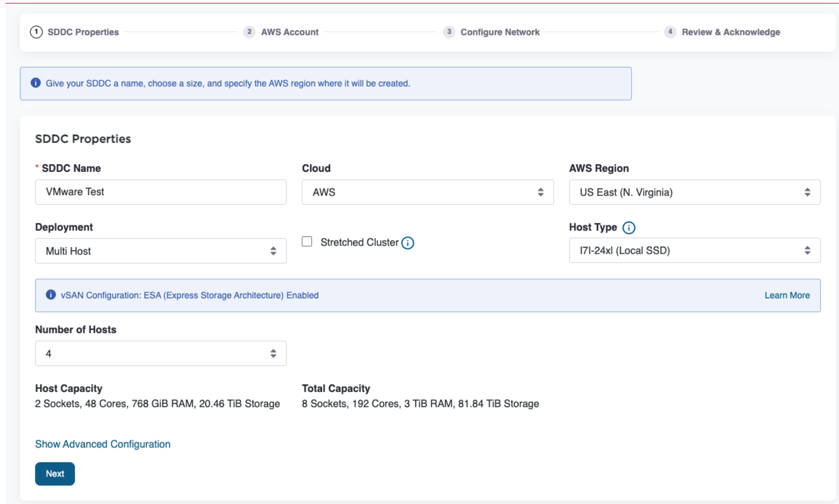The width and height of the screenshot is (839, 504).
Task: Click the info icon in the top instruction banner
Action: [36, 83]
